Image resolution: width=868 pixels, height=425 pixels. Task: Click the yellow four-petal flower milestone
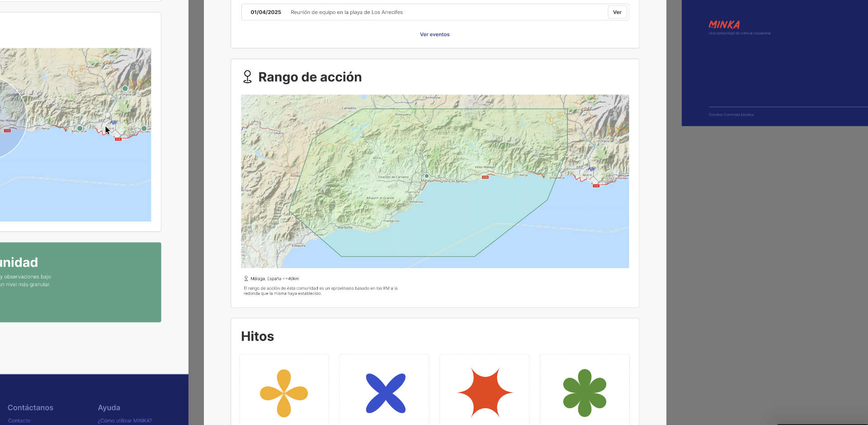284,393
